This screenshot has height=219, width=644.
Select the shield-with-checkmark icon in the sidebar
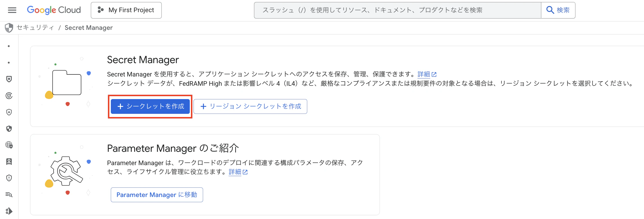click(x=9, y=96)
